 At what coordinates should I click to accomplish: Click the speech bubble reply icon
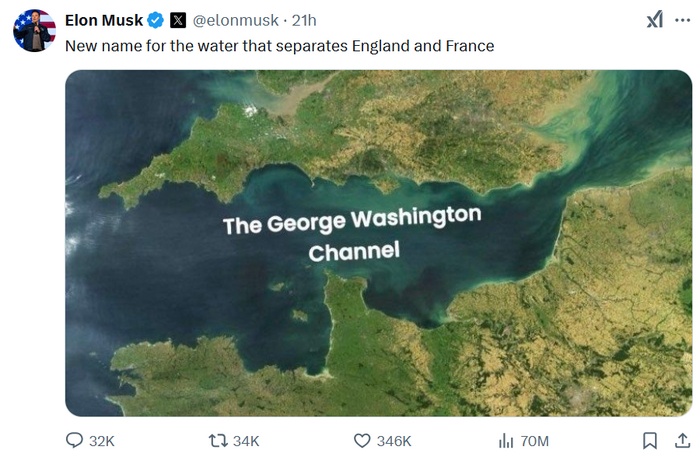(x=74, y=441)
